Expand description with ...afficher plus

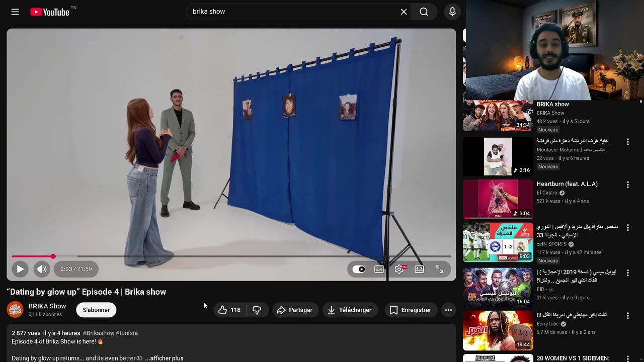[x=164, y=358]
